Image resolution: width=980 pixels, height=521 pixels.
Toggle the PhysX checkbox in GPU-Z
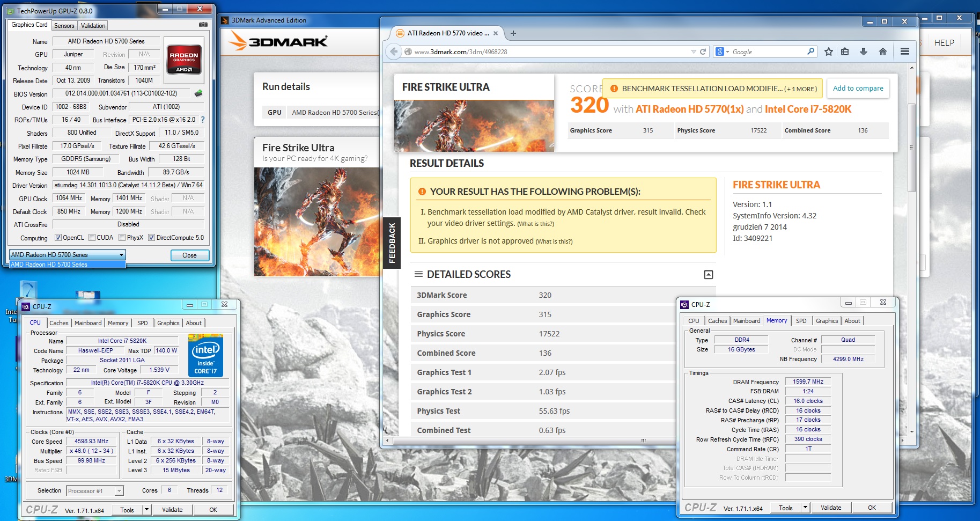click(x=122, y=238)
